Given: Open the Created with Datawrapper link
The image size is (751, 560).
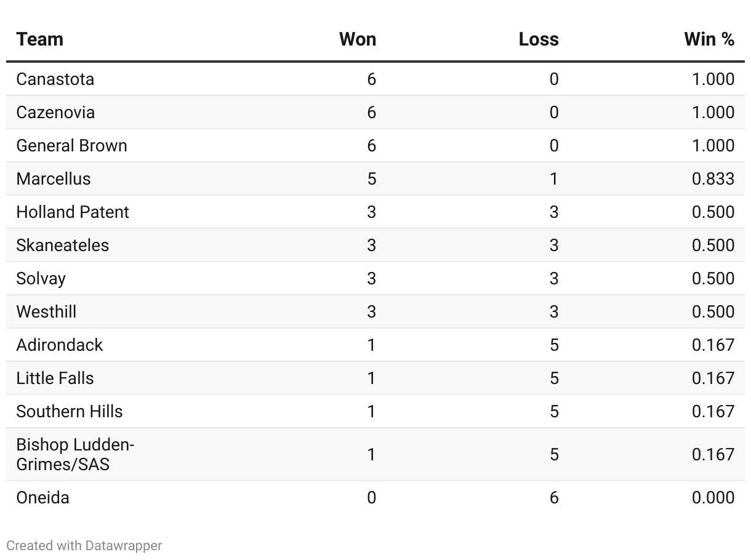Looking at the screenshot, I should pyautogui.click(x=84, y=545).
